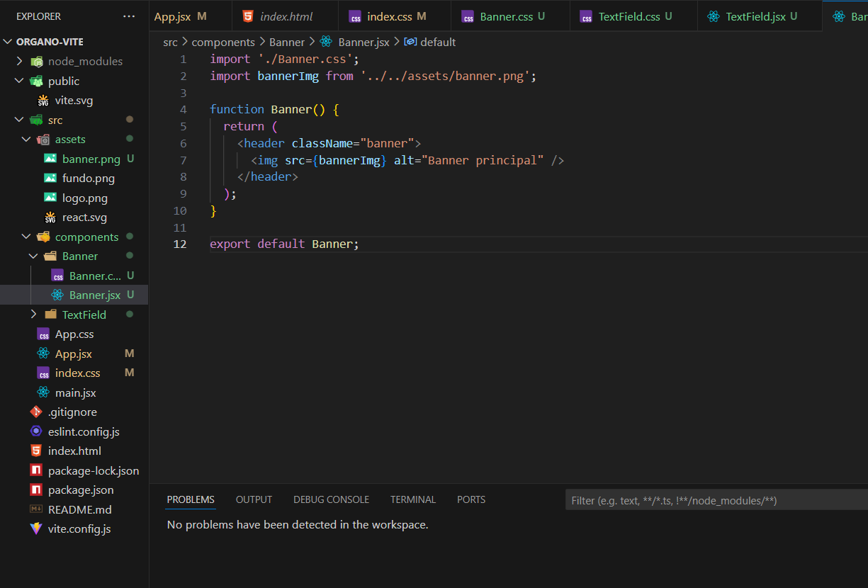This screenshot has height=588, width=868.
Task: Expand the node_modules folder chevron
Action: click(x=19, y=62)
